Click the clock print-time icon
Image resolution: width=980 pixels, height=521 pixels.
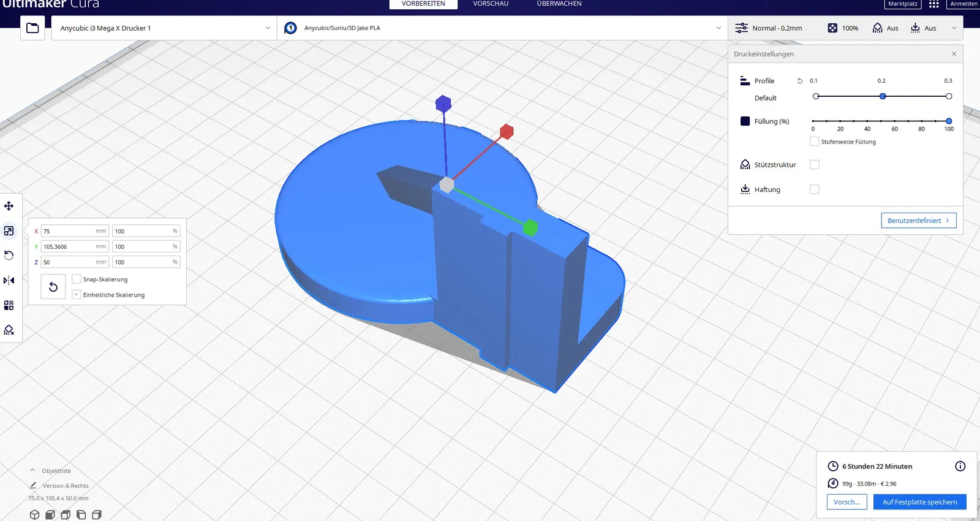833,466
